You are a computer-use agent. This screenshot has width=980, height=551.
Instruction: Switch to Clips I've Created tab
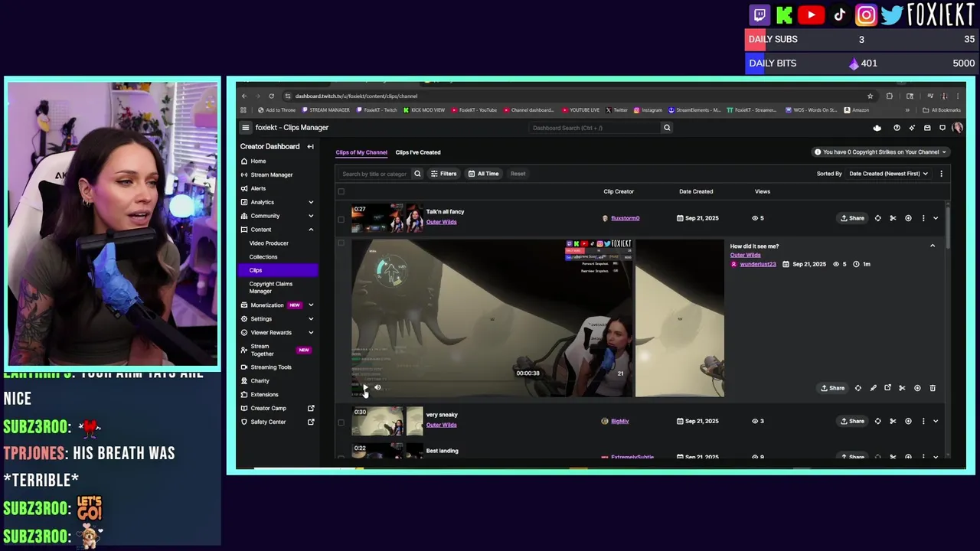tap(418, 152)
